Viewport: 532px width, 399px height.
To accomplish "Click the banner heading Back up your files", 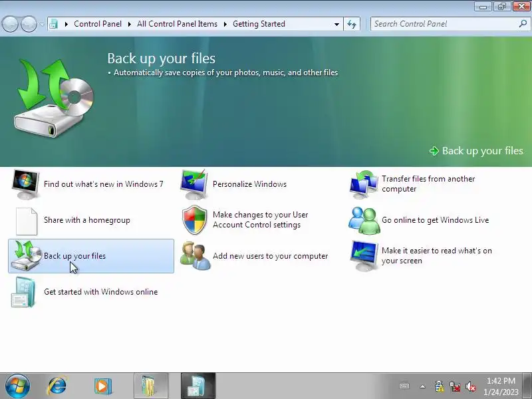I will coord(162,59).
